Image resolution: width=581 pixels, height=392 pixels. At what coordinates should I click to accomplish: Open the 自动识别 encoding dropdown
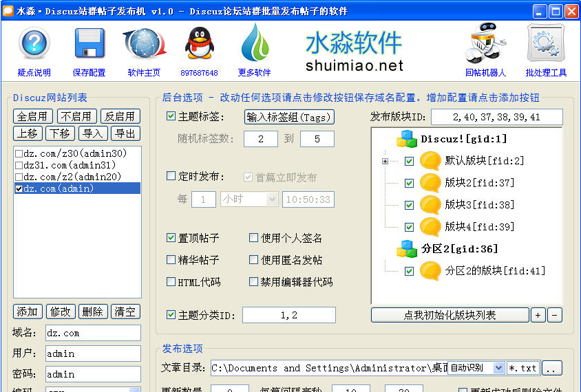(x=498, y=368)
